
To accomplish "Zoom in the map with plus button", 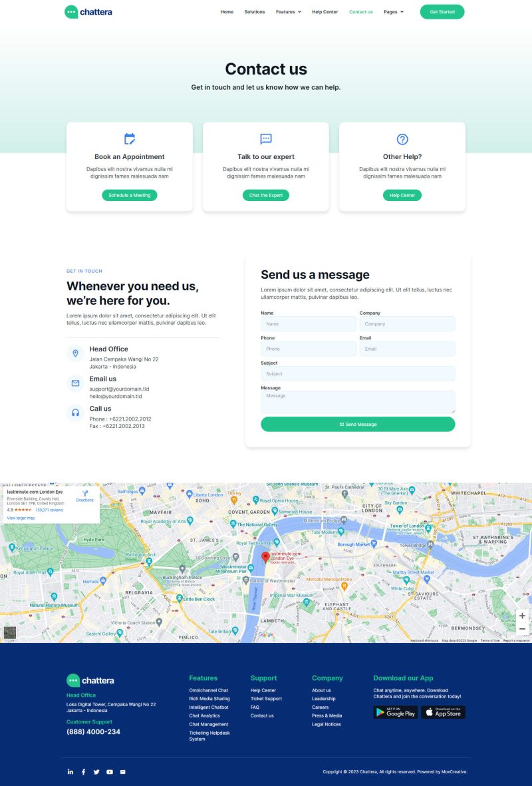I will pyautogui.click(x=522, y=616).
